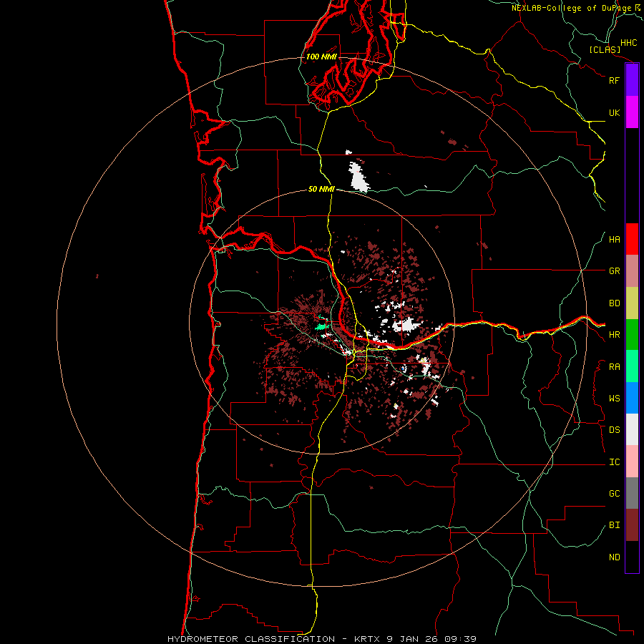Pick the HR dark green legend swatch
The height and width of the screenshot is (644, 644).
(632, 335)
